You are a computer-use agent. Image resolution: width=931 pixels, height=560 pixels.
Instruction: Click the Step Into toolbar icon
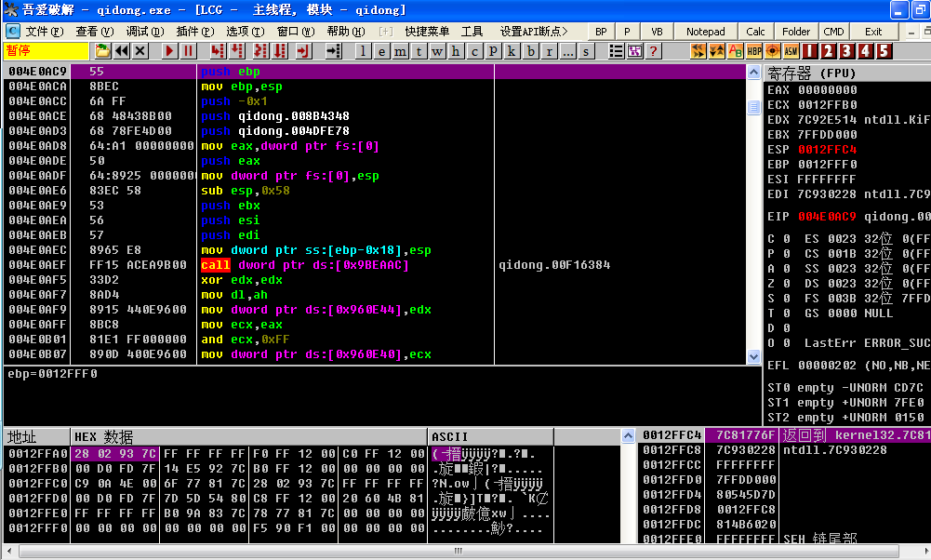point(218,51)
